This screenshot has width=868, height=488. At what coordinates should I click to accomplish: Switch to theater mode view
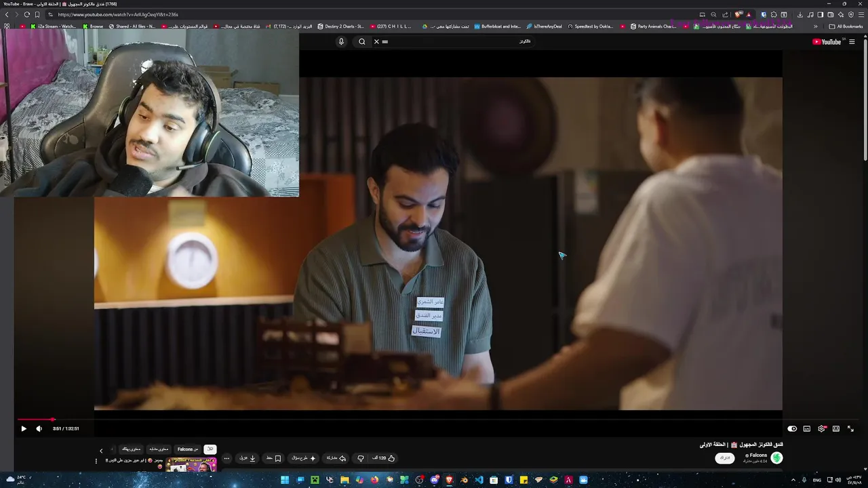[836, 428]
